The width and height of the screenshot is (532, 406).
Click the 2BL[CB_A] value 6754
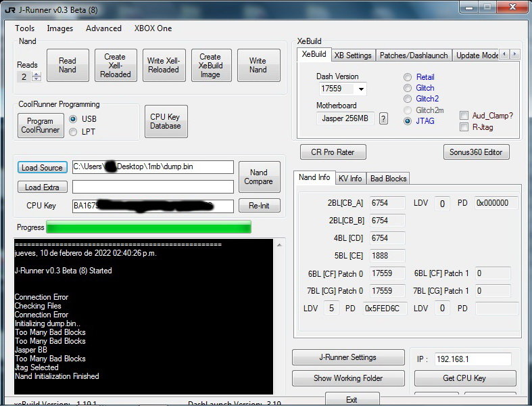387,203
